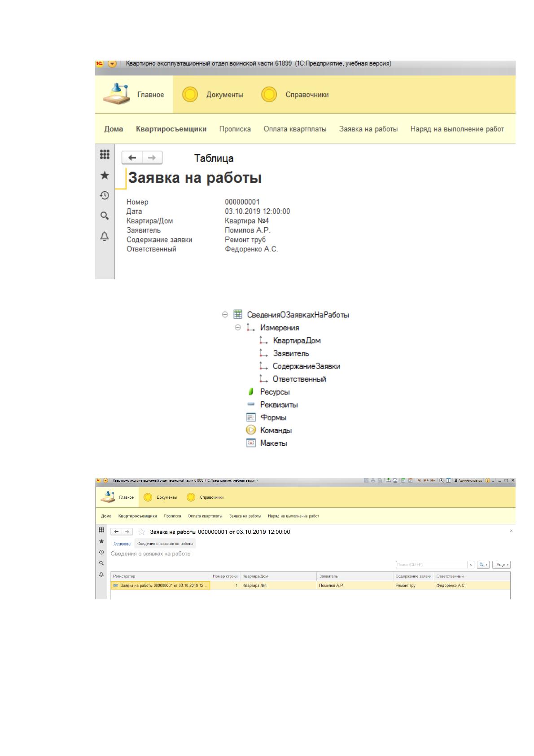Select the Заявка на работы 000000001 table row

[x=311, y=585]
